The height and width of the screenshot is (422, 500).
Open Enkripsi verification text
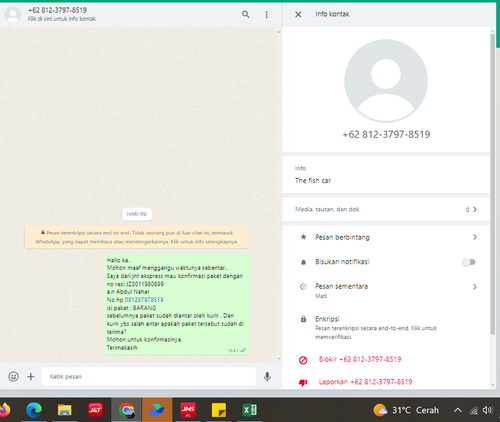(x=376, y=332)
